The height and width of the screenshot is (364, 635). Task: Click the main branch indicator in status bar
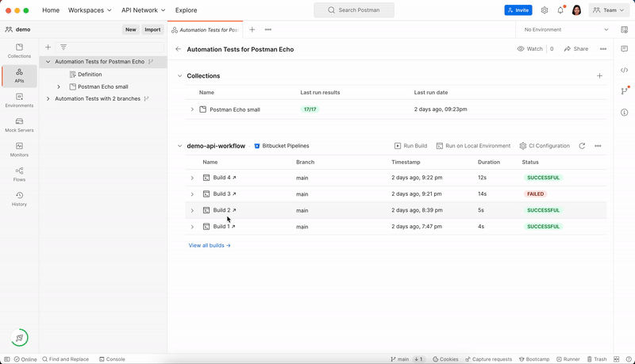point(400,359)
